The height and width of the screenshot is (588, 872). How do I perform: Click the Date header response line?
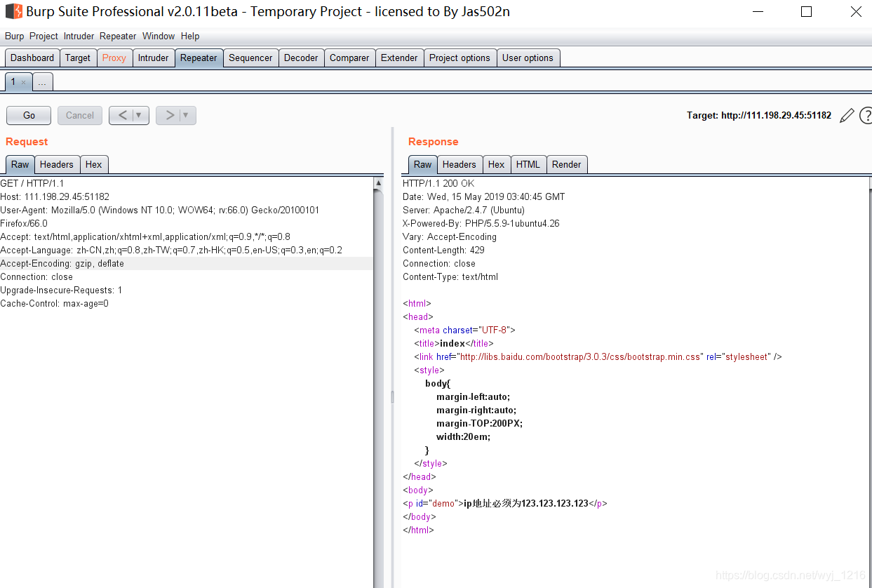(483, 196)
